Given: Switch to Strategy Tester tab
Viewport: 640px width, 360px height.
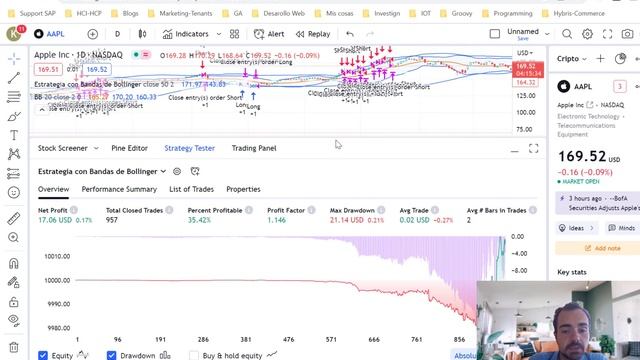Looking at the screenshot, I should [189, 148].
